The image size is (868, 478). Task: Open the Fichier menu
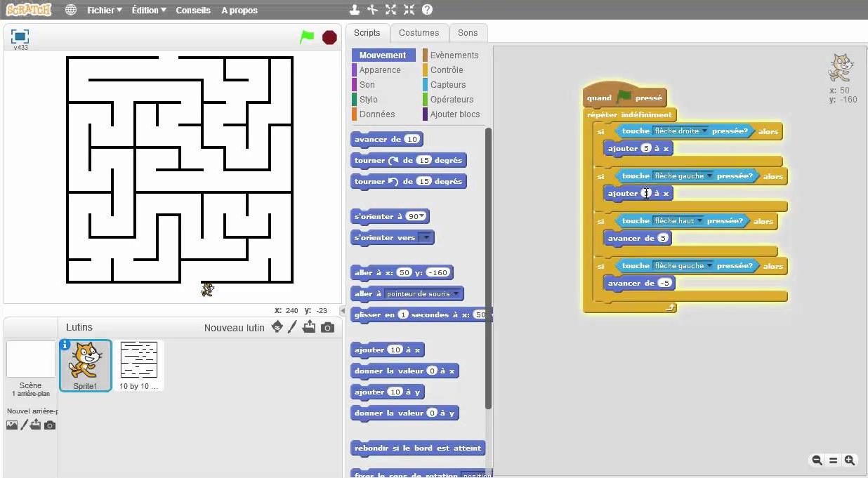[x=104, y=11]
